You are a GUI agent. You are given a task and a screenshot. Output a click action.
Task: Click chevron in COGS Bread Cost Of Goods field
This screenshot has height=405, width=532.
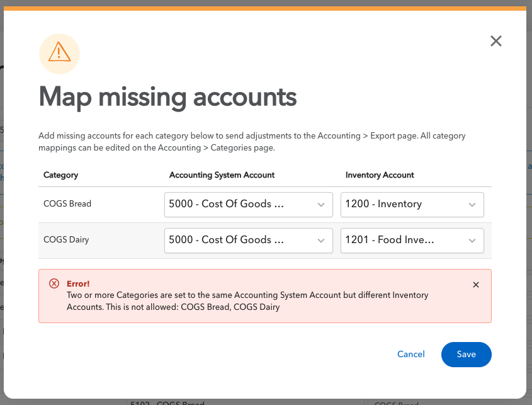(x=321, y=205)
